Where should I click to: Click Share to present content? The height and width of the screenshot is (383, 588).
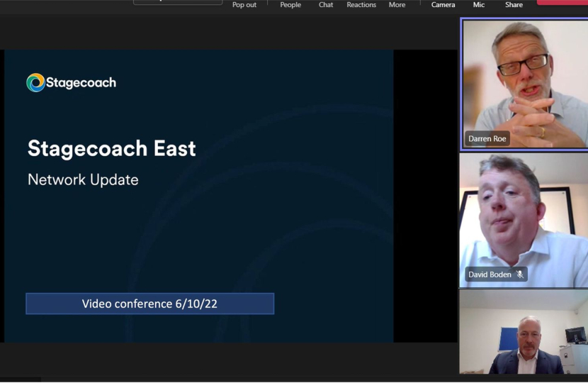pos(514,5)
